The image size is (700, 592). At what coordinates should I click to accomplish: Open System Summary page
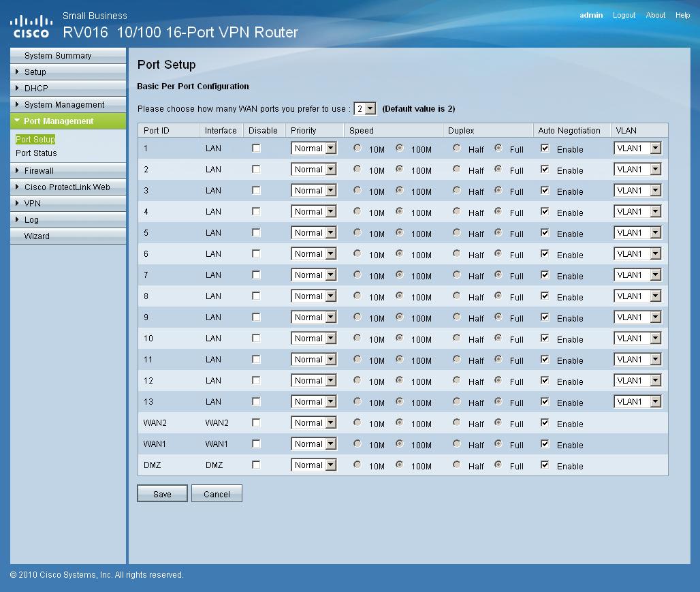[x=68, y=55]
